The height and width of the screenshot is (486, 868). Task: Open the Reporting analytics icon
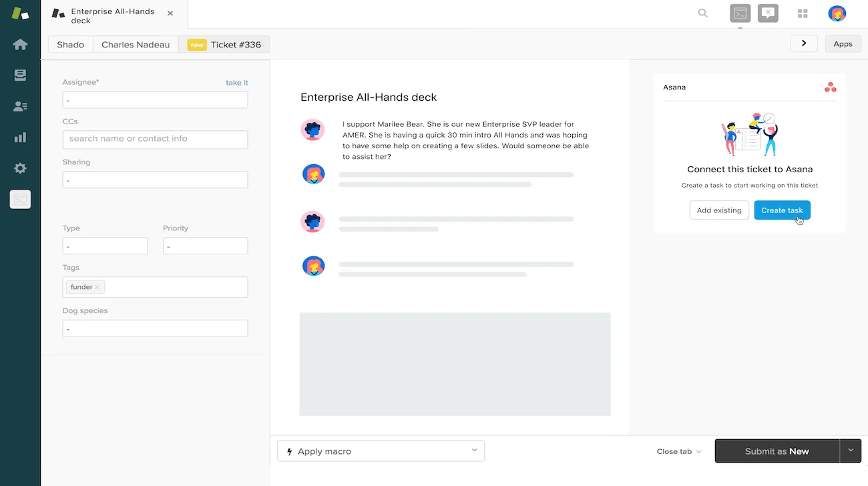[x=19, y=137]
